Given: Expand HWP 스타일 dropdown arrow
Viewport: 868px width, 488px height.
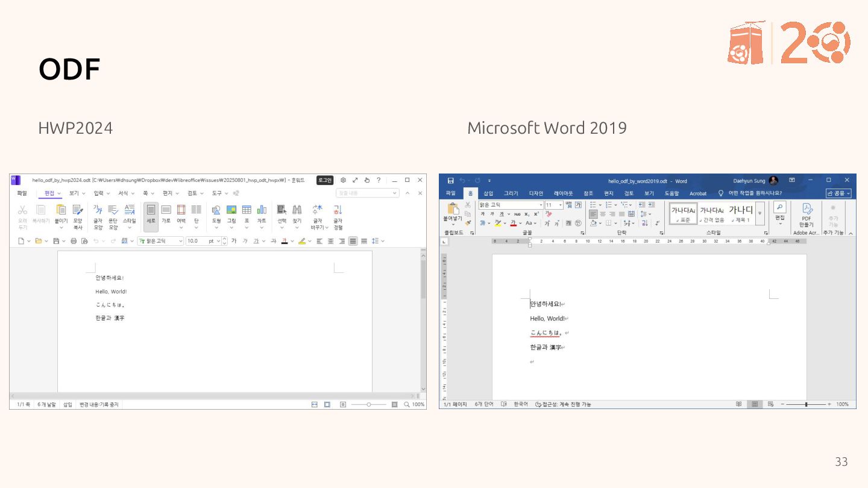Looking at the screenshot, I should [129, 228].
